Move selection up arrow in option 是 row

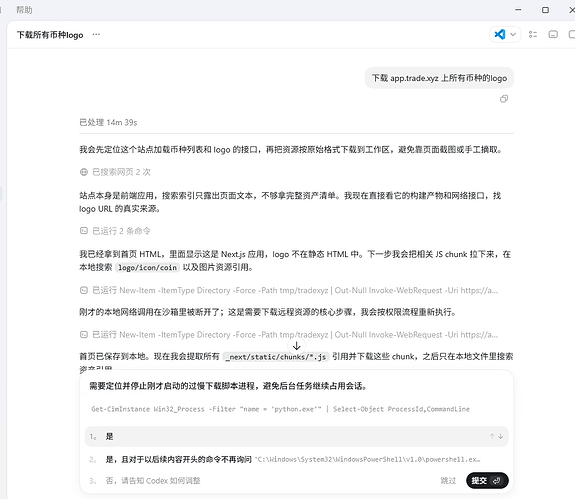492,436
